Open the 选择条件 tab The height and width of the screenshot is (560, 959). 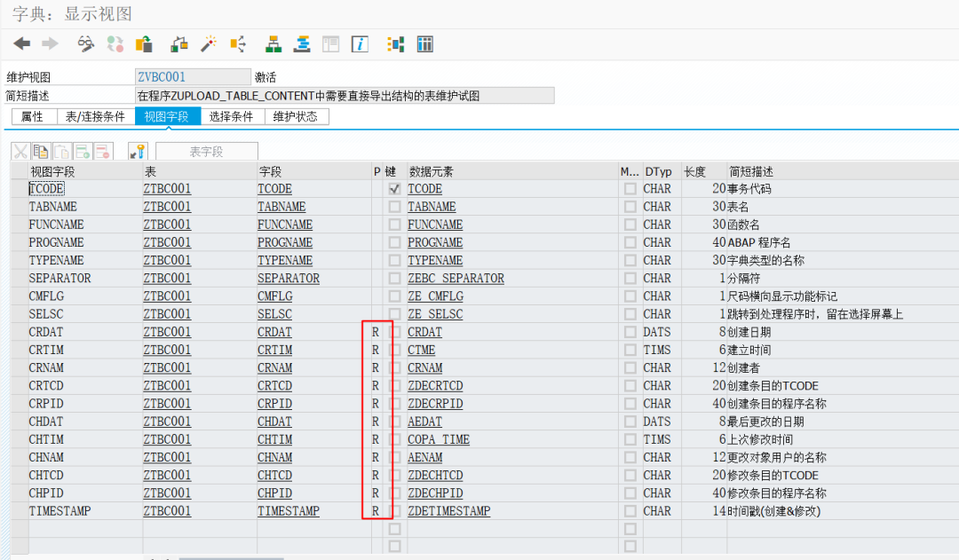coord(233,116)
